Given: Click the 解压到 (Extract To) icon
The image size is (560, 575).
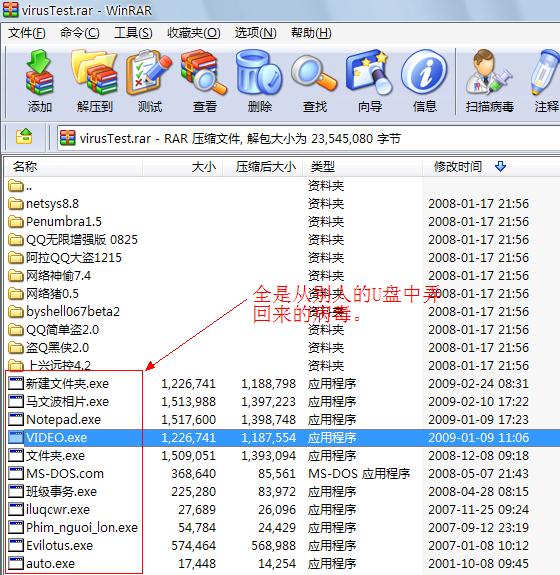Looking at the screenshot, I should [x=95, y=81].
